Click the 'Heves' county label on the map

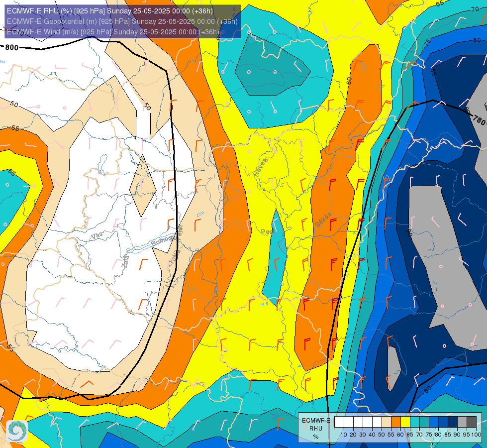pyautogui.click(x=260, y=168)
